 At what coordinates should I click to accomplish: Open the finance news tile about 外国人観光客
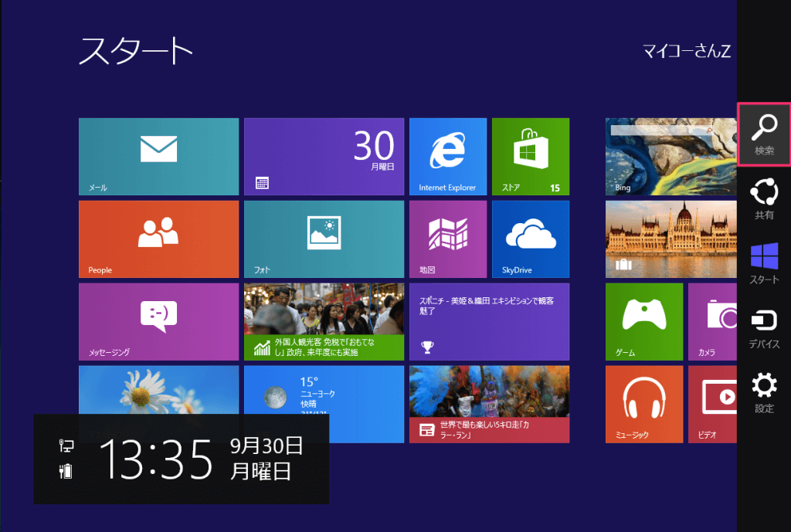click(x=324, y=322)
